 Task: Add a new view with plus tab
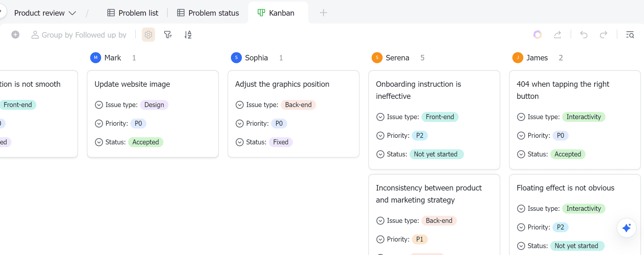click(x=323, y=13)
